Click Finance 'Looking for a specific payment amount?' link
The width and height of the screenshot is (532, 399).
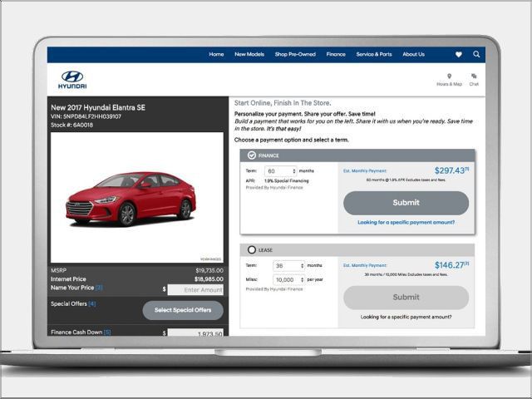click(x=406, y=222)
